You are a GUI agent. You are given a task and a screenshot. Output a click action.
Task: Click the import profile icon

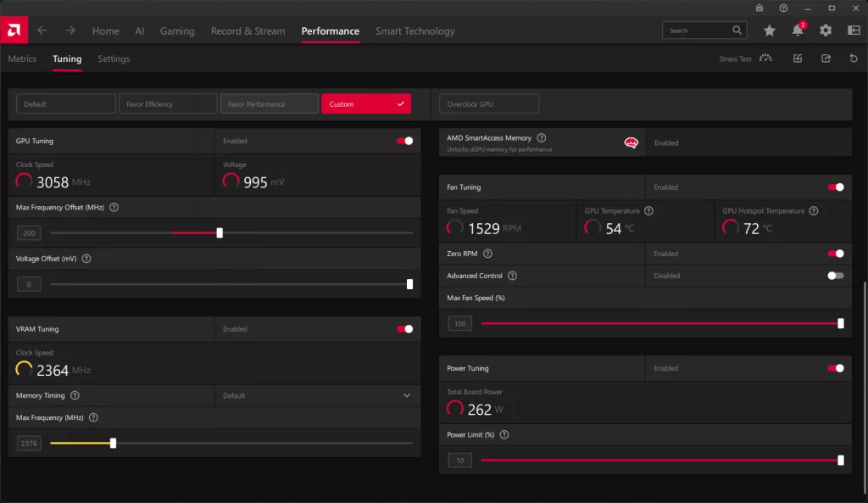[x=798, y=59]
